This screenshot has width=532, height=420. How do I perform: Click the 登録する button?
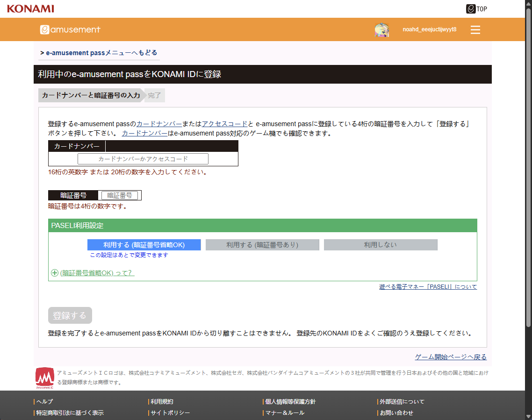click(x=70, y=315)
